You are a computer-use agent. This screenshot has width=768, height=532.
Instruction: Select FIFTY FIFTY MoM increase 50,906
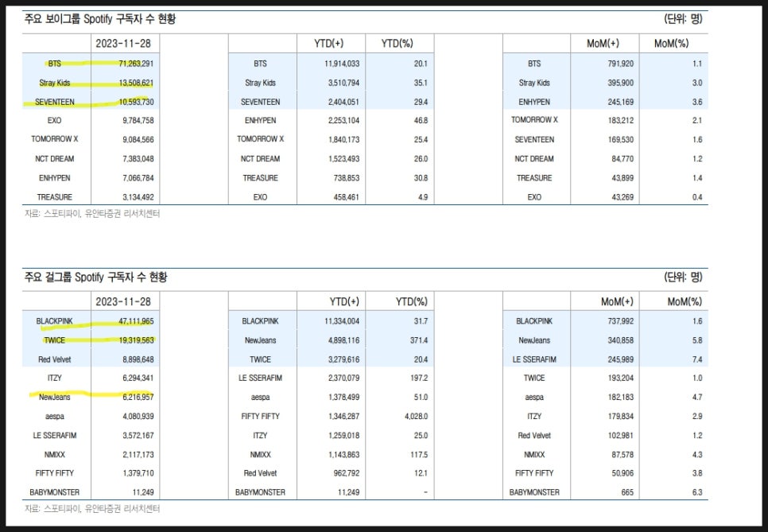click(x=623, y=473)
